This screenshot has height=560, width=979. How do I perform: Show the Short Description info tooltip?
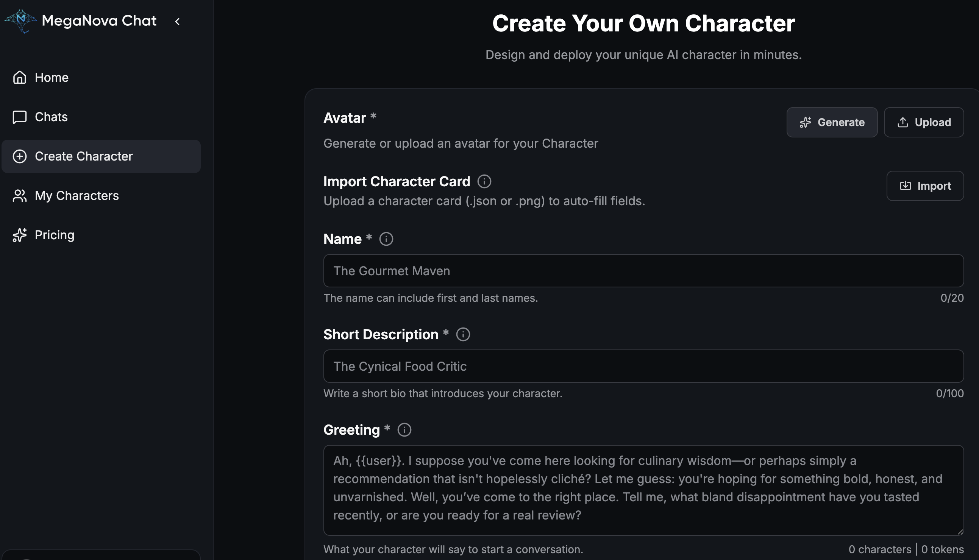point(463,335)
